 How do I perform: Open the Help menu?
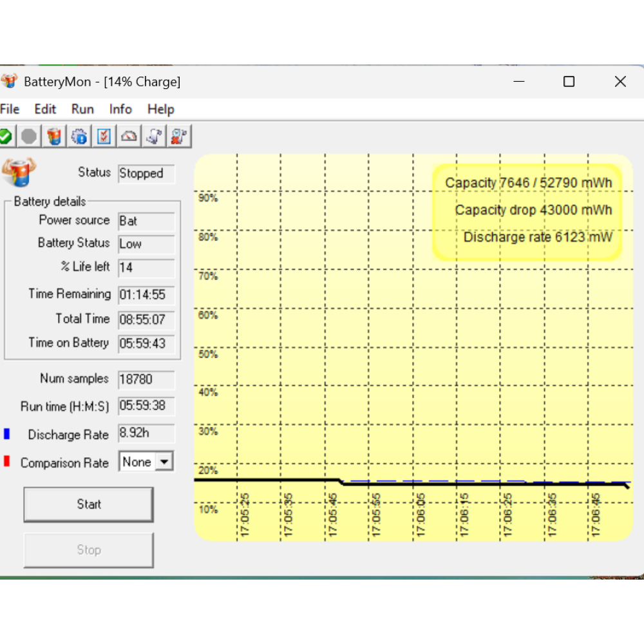point(160,109)
